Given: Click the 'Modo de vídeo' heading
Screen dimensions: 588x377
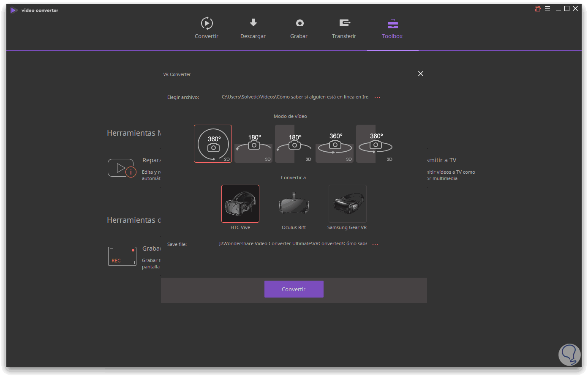Looking at the screenshot, I should click(x=291, y=116).
